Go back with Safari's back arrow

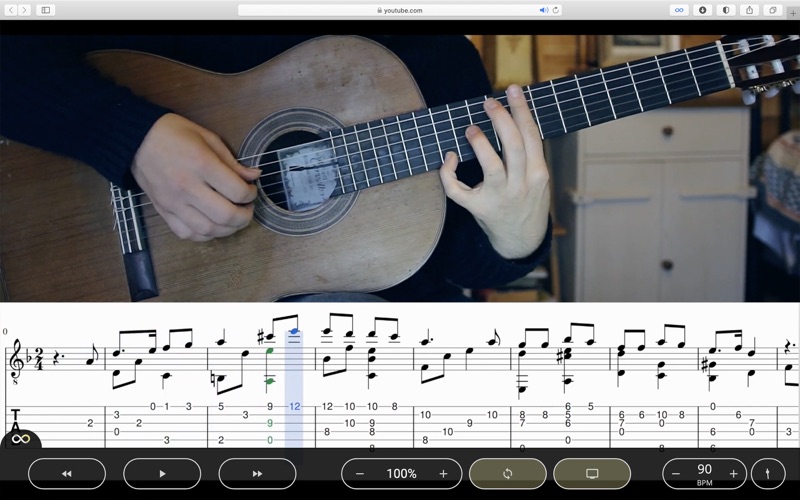pos(10,10)
